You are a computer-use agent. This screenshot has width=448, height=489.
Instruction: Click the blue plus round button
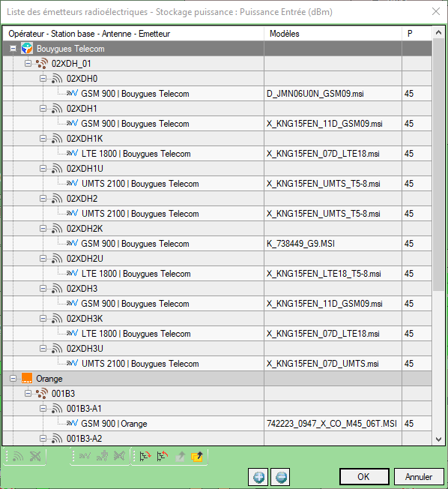(258, 477)
